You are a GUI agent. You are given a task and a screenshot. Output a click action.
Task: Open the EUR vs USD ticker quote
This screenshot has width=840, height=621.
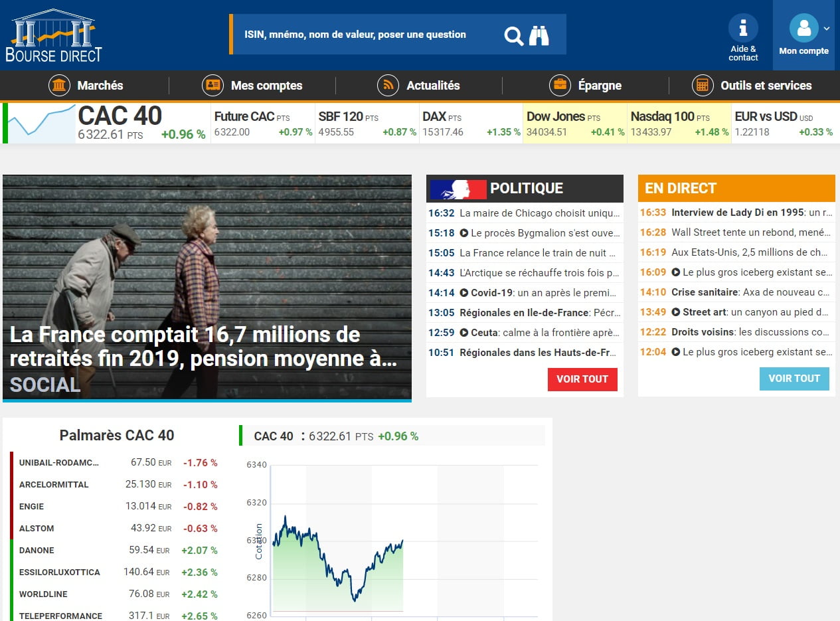784,124
